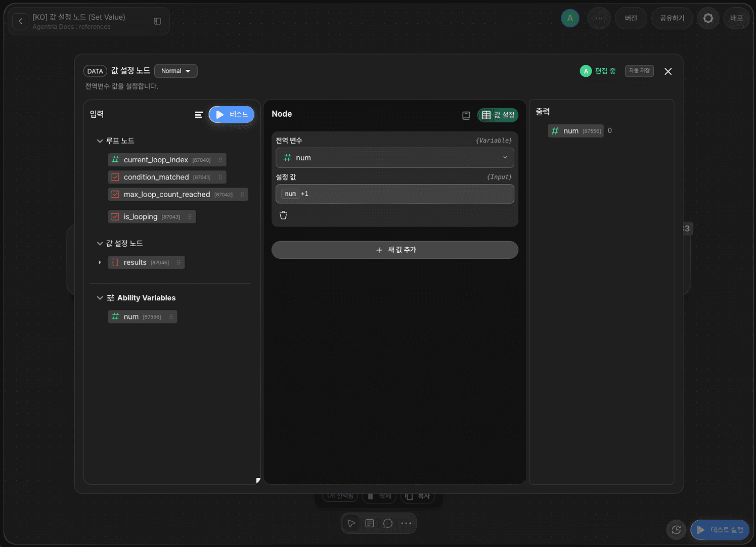756x547 pixels.
Task: Click the 설정 값 input field
Action: [x=395, y=194]
